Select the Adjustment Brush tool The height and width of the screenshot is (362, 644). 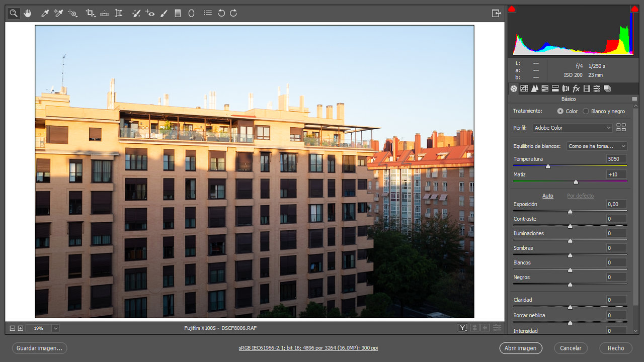[x=164, y=14]
